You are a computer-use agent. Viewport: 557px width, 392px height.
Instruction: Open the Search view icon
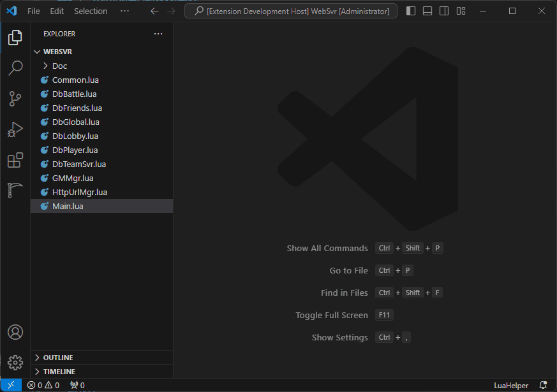[x=15, y=68]
